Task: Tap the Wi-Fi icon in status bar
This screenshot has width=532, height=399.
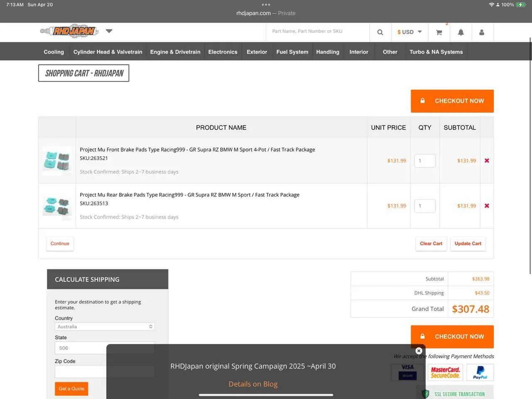Action: pyautogui.click(x=492, y=5)
